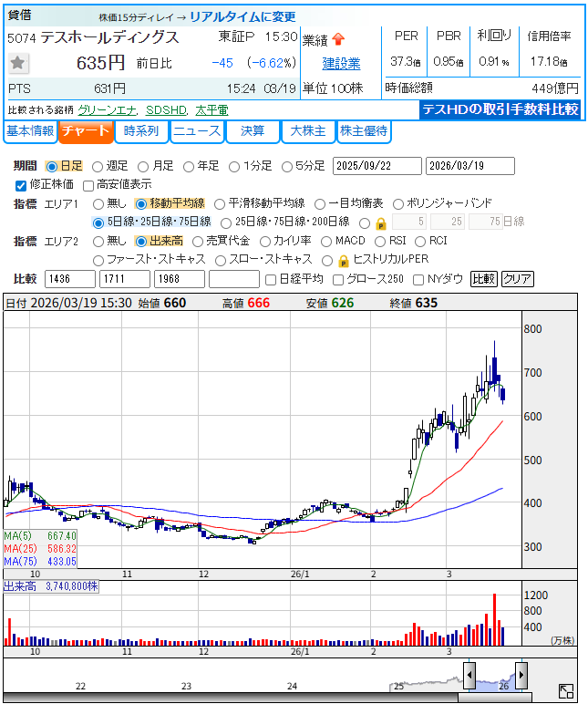Image resolution: width=588 pixels, height=704 pixels.
Task: Select 移動平均線 indicator radio
Action: (141, 204)
